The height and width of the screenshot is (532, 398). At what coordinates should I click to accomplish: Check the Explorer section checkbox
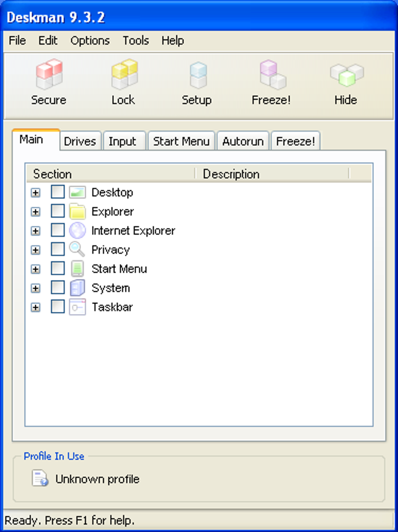click(57, 211)
